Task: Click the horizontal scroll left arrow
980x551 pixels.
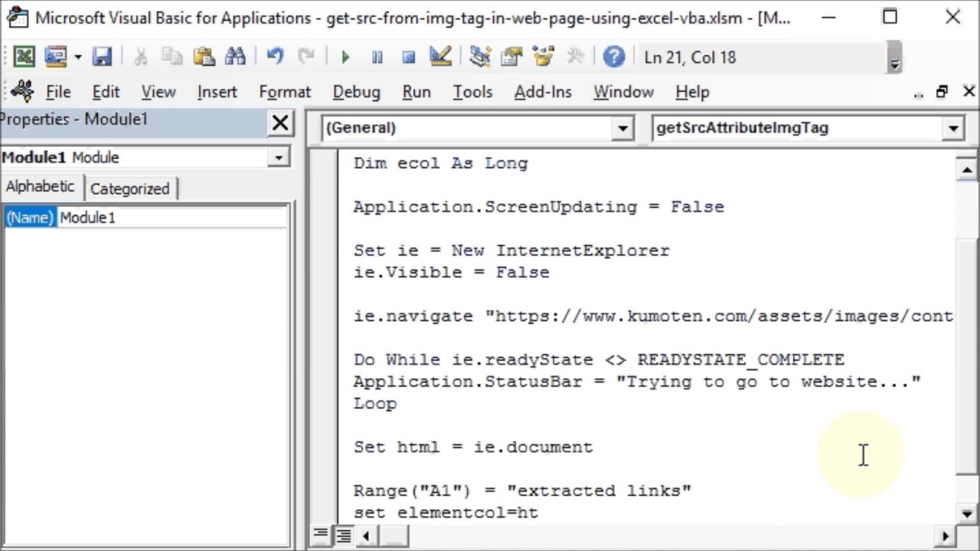Action: 367,536
